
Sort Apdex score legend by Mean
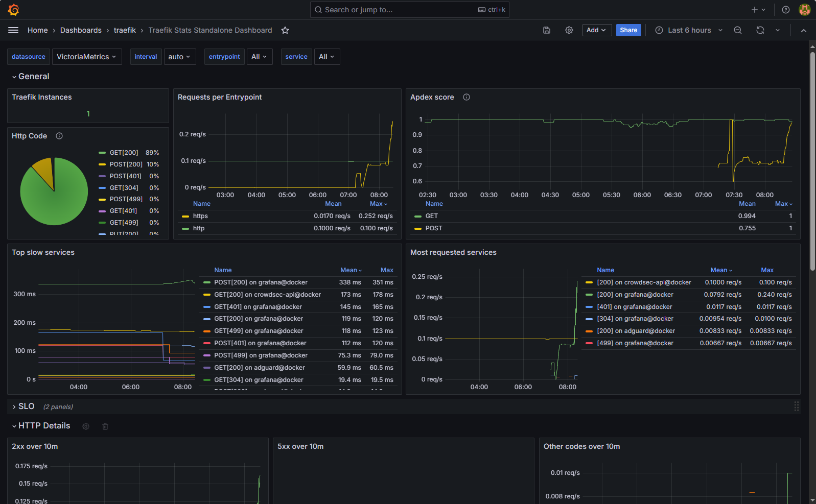pos(747,204)
